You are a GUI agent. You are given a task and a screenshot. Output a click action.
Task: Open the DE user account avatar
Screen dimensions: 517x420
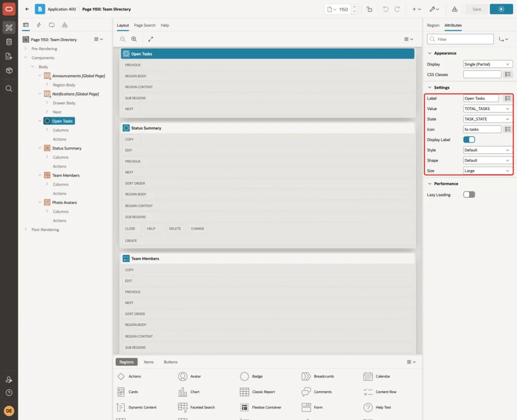[9, 411]
